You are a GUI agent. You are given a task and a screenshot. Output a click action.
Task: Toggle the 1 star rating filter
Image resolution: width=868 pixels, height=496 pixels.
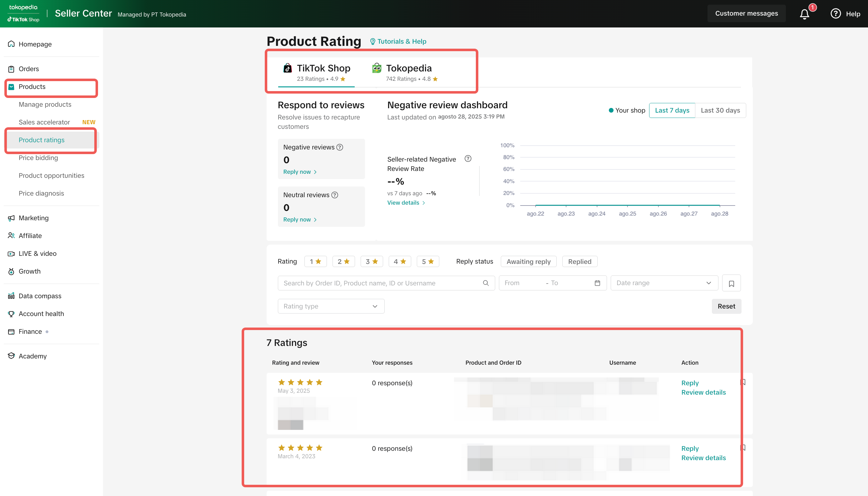tap(315, 261)
